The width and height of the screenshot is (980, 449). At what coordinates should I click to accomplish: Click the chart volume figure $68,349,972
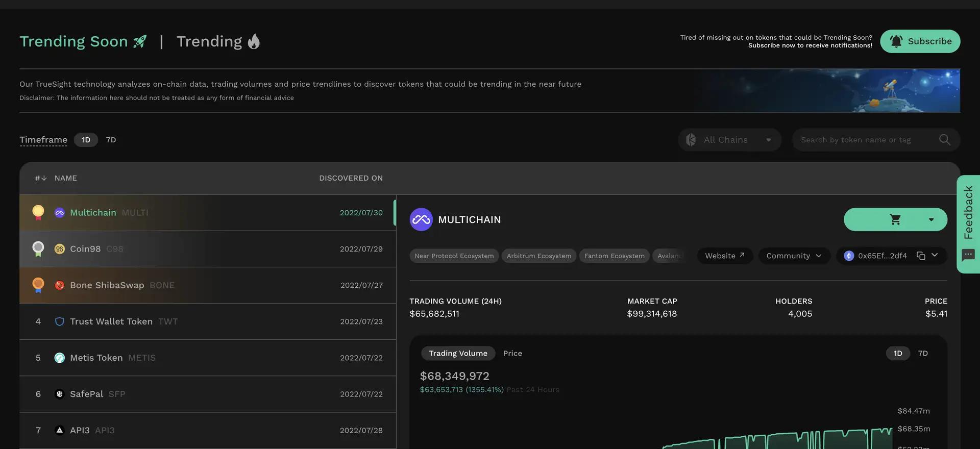(454, 376)
